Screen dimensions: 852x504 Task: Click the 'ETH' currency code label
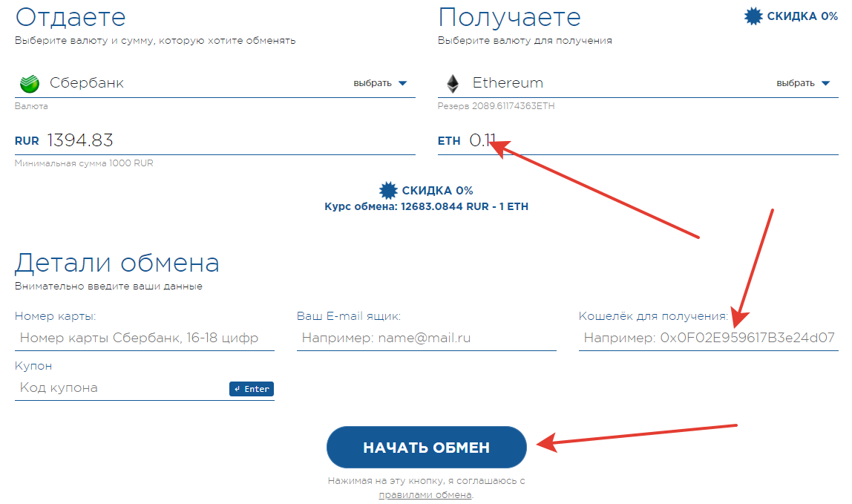[449, 141]
